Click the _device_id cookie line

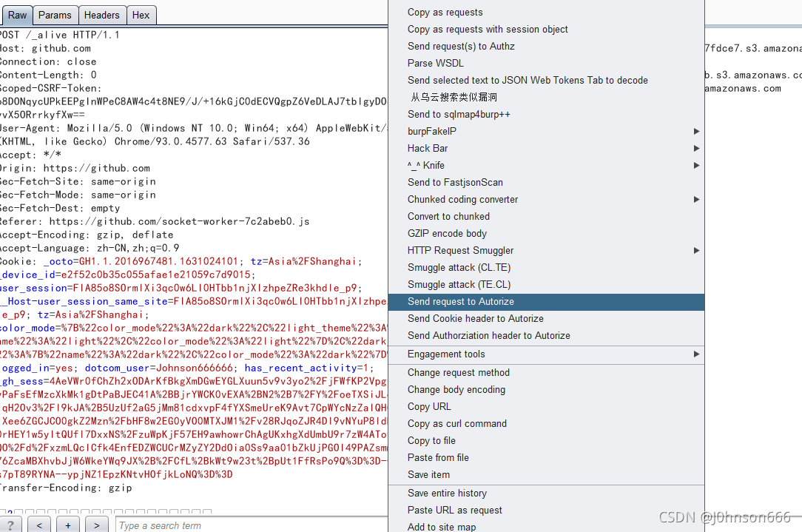[x=127, y=275]
